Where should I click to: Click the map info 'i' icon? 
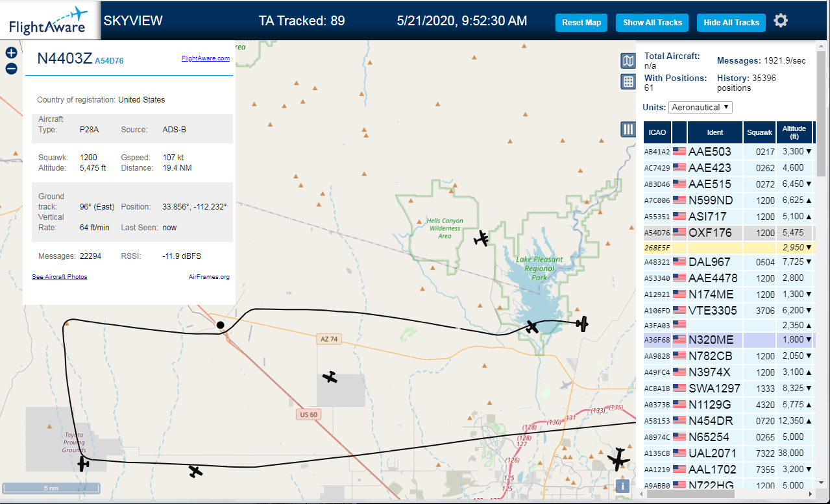coord(622,485)
